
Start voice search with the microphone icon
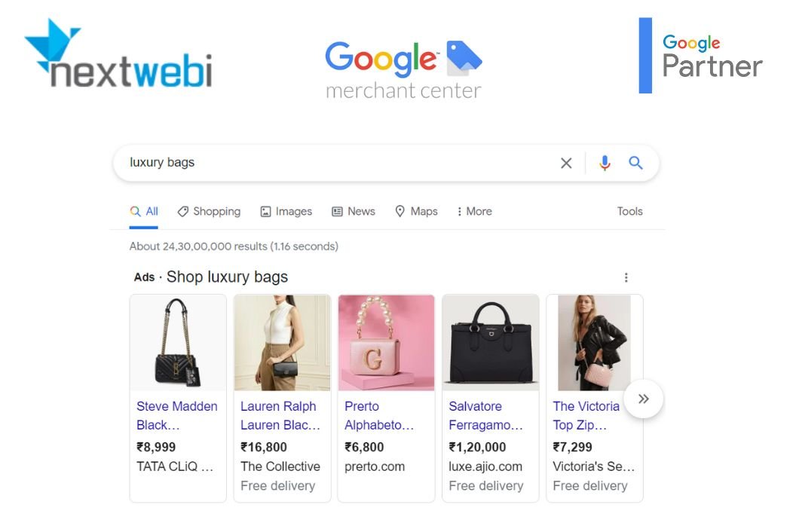[x=605, y=163]
